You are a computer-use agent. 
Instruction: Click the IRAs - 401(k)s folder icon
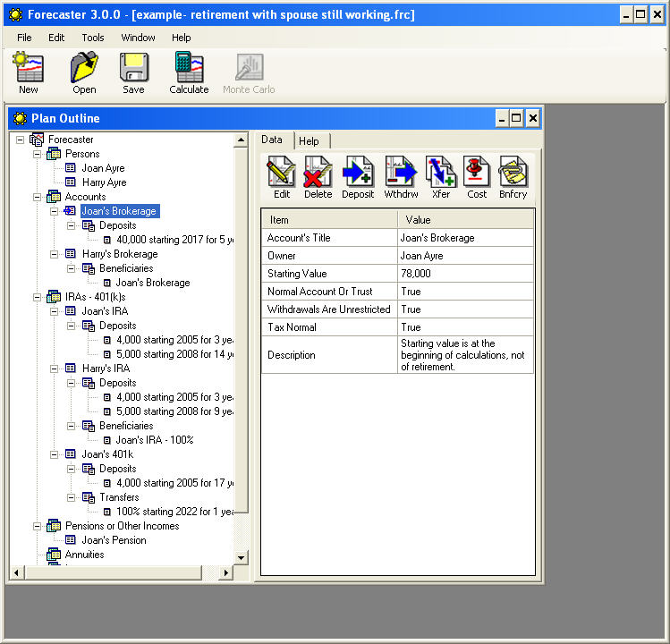pyautogui.click(x=54, y=297)
